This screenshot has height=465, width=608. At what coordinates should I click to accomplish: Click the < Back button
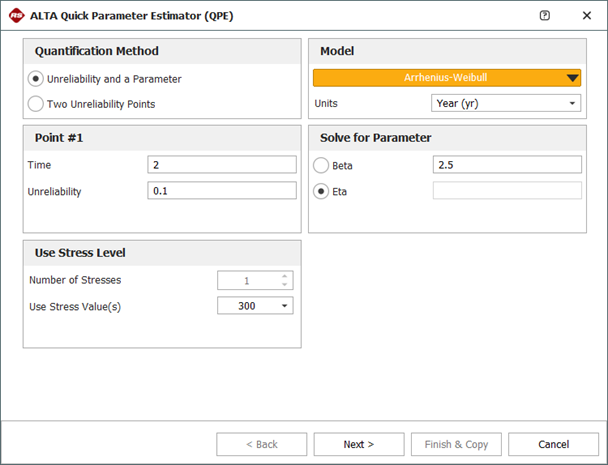click(x=262, y=444)
